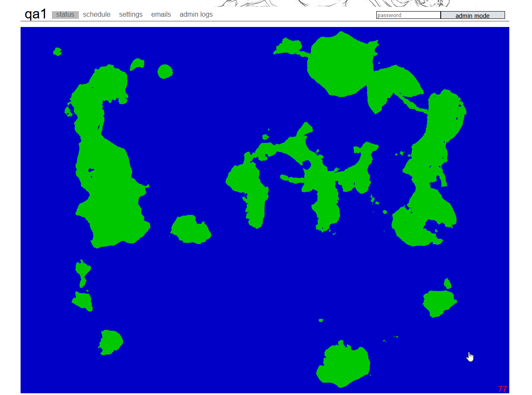Go to the emails tab
Image resolution: width=532 pixels, height=395 pixels.
tap(161, 15)
